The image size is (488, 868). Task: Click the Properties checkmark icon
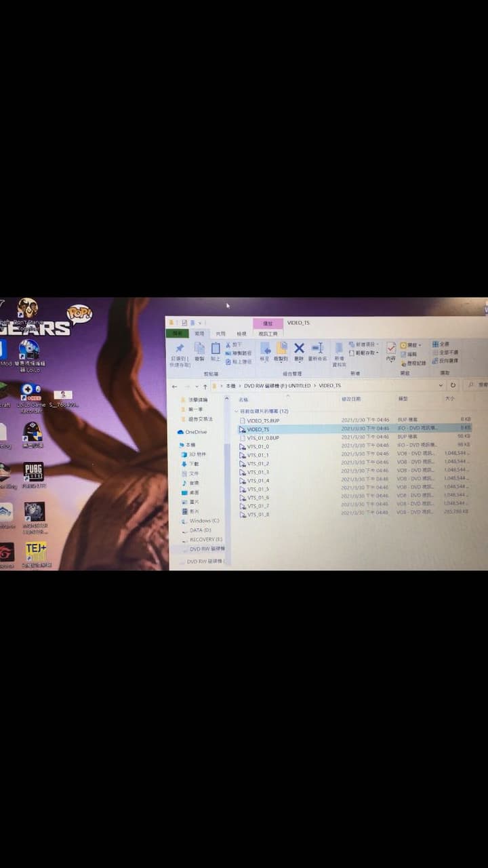tap(391, 349)
